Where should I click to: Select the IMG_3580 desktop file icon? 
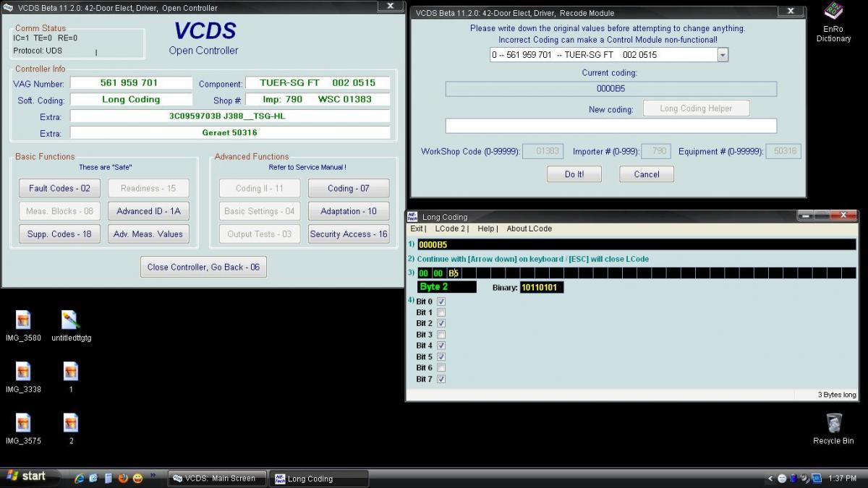[23, 325]
